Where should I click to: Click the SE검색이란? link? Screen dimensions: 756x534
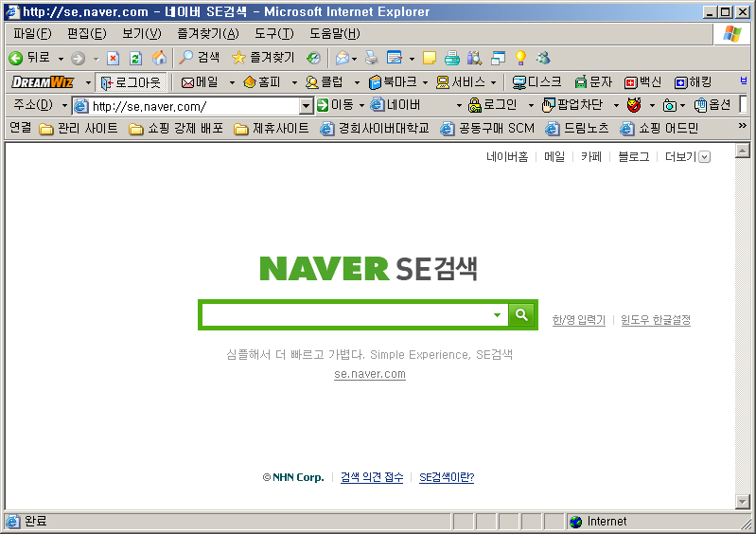447,477
